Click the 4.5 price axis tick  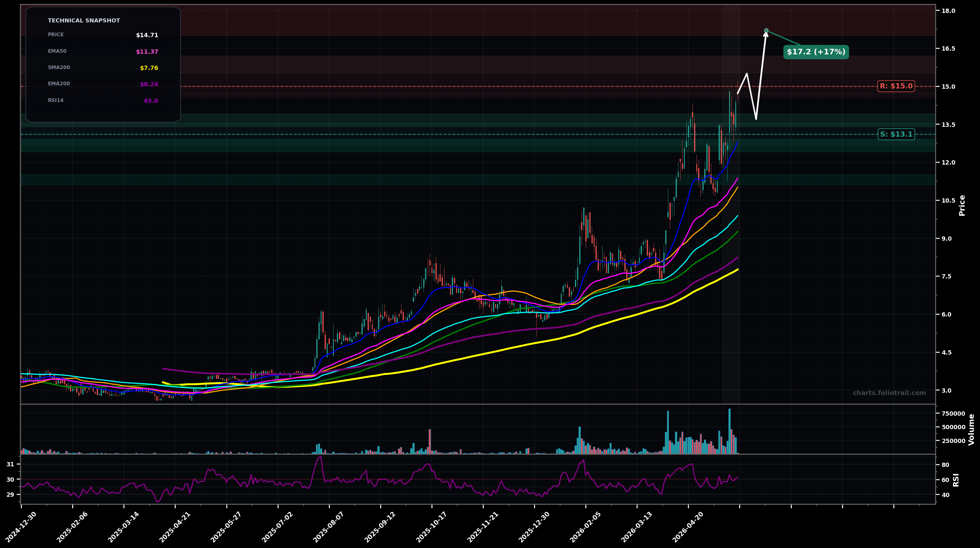click(947, 352)
